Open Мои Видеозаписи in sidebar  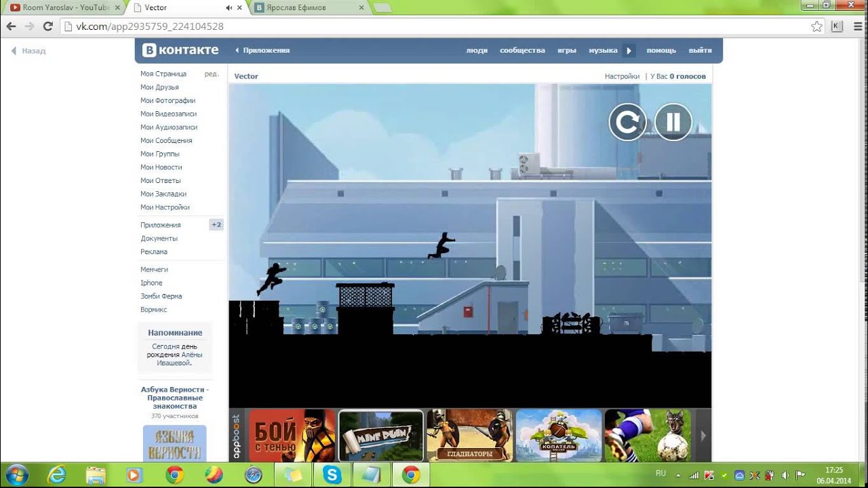point(169,114)
